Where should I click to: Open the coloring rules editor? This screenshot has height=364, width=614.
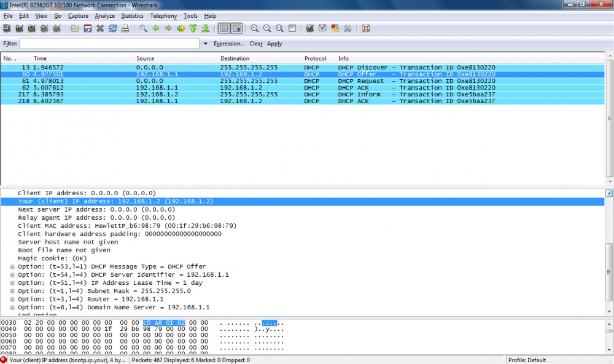click(335, 28)
